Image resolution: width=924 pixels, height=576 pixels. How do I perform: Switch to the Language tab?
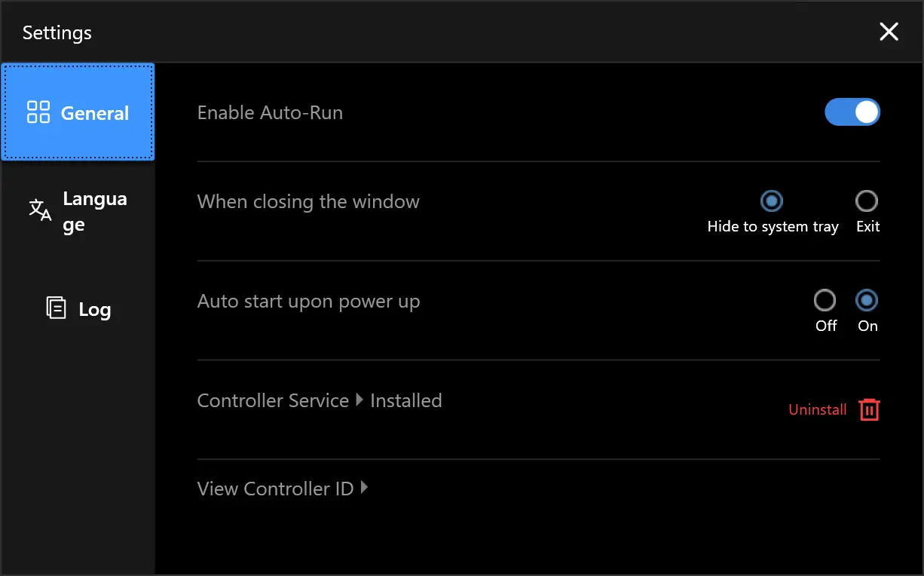coord(78,211)
